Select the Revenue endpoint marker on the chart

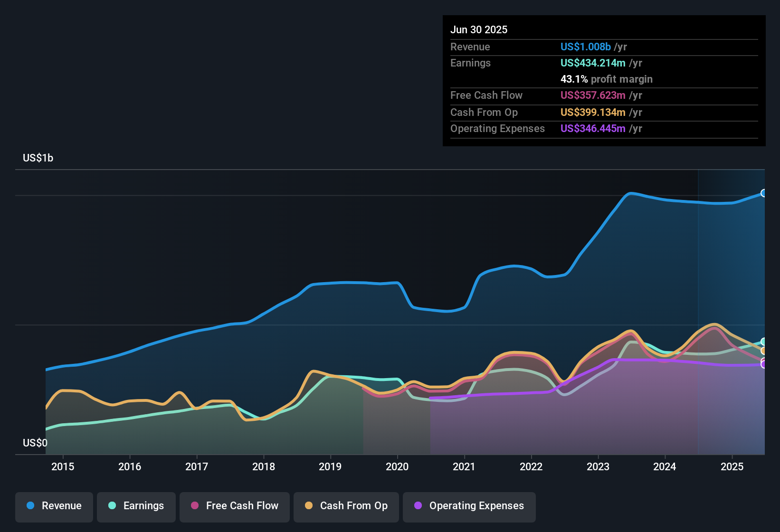click(x=764, y=193)
